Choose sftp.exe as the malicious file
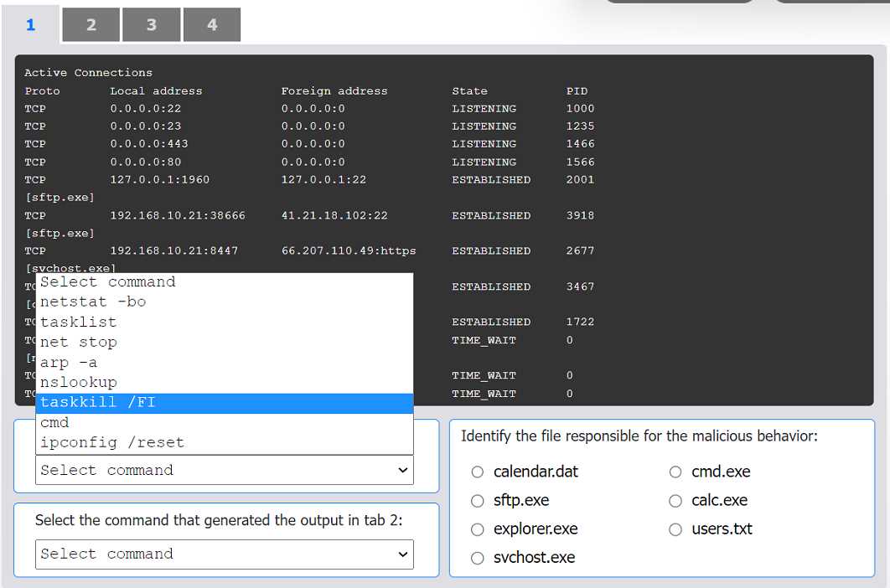This screenshot has height=588, width=890. (x=477, y=500)
